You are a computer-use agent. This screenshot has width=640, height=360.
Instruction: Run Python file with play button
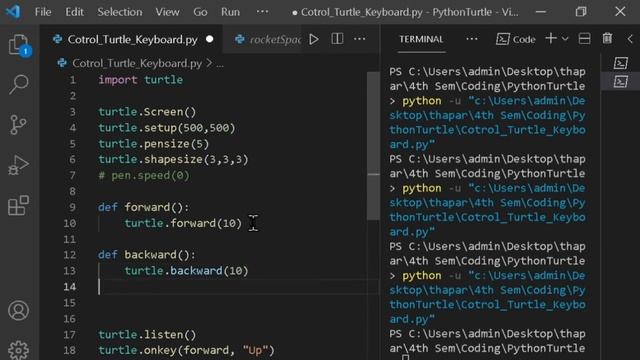pyautogui.click(x=313, y=39)
